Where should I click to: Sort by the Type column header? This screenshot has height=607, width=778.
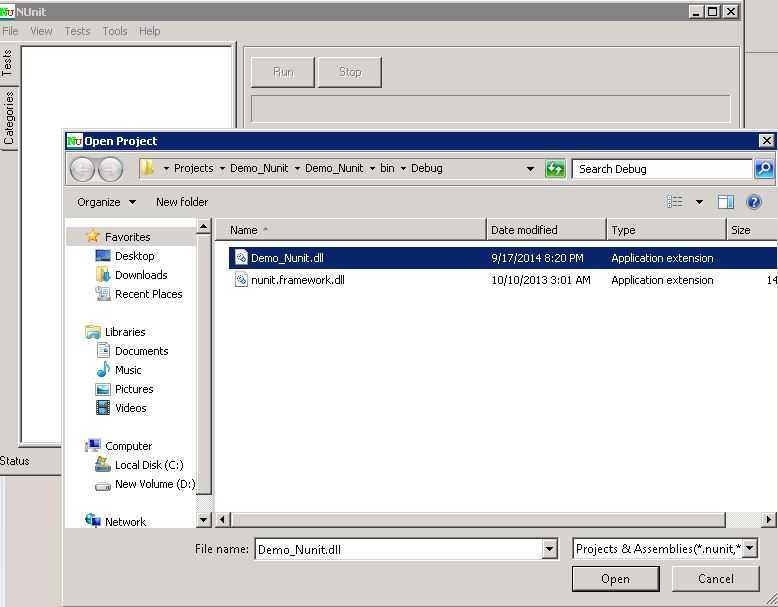666,230
